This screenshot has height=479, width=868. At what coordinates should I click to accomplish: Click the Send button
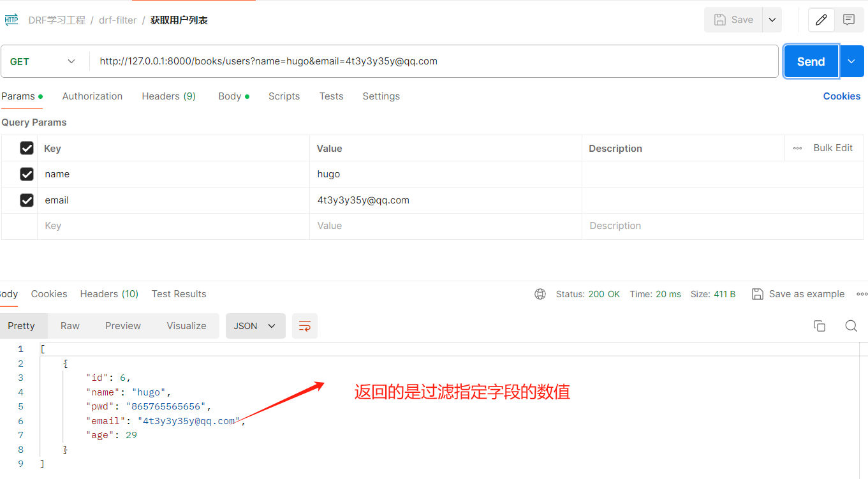point(811,61)
